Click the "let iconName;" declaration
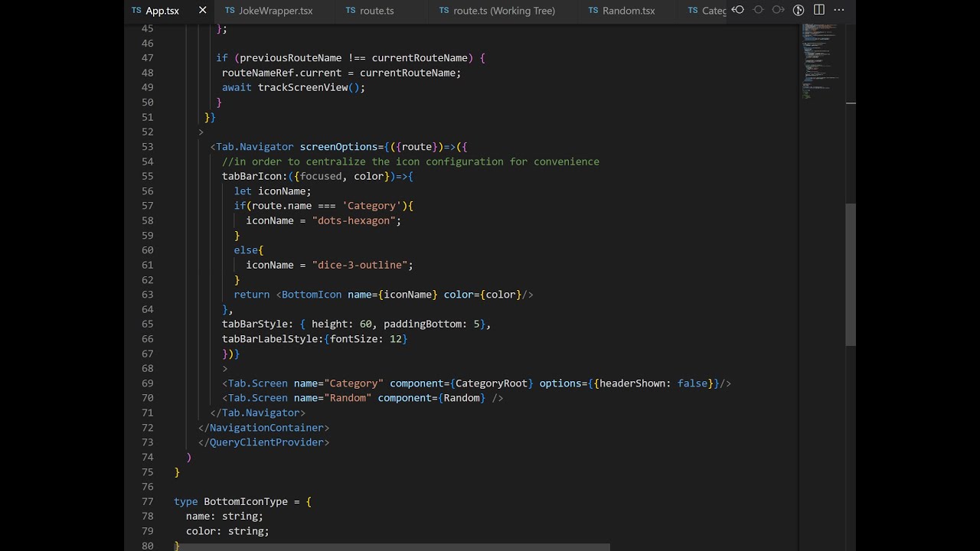The width and height of the screenshot is (980, 551). 273,191
